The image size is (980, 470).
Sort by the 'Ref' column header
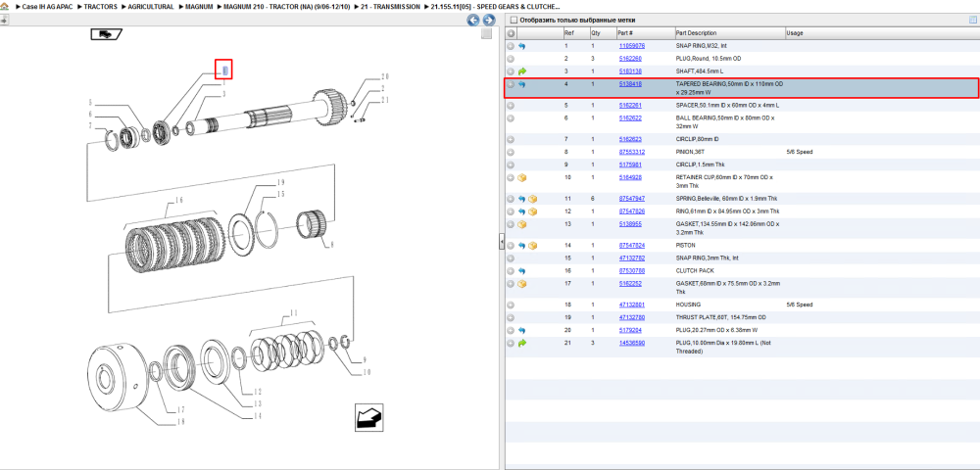pos(576,33)
